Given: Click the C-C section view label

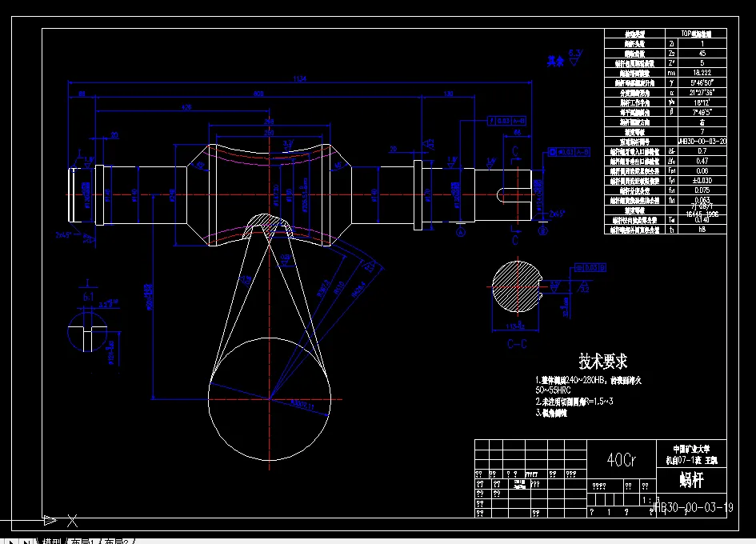Looking at the screenshot, I should click(517, 344).
